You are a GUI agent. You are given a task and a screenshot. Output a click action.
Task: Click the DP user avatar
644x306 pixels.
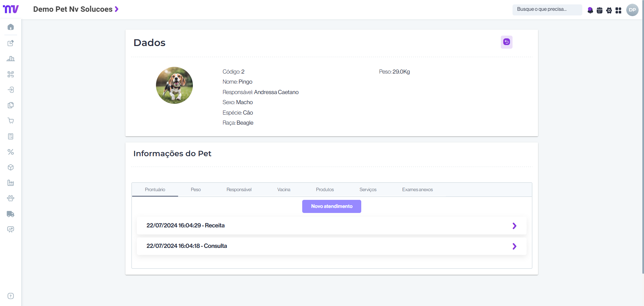click(x=632, y=10)
